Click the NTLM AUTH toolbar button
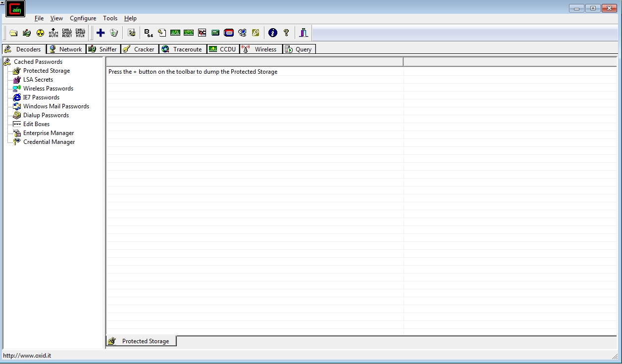This screenshot has width=622, height=364. 53,33
